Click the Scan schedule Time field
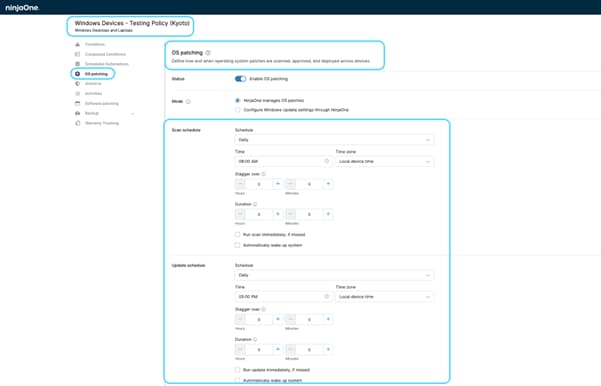Viewport: 601px width, 386px height. 283,161
